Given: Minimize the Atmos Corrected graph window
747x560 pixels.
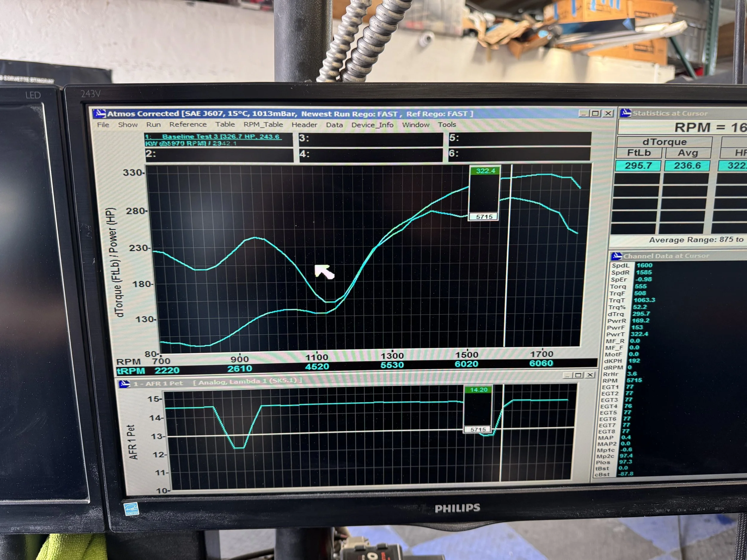Looking at the screenshot, I should click(x=584, y=113).
